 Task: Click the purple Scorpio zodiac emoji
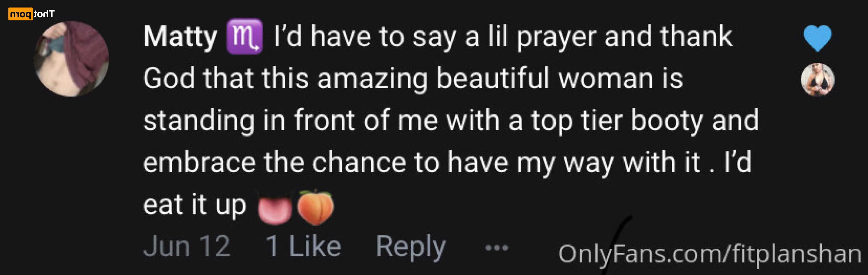[x=245, y=37]
